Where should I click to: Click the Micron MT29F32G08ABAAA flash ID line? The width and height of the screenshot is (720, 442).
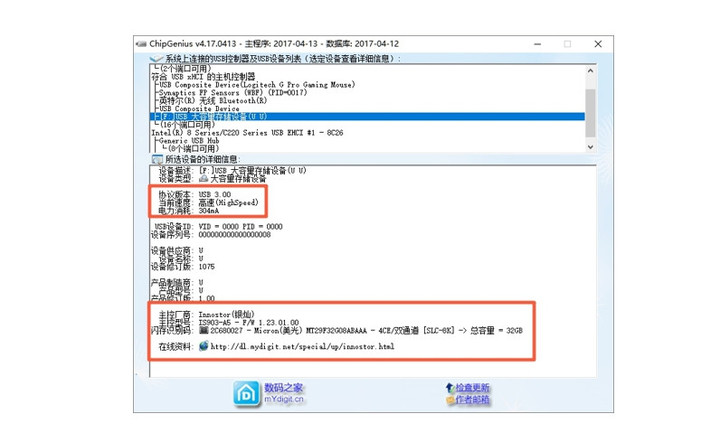tap(337, 330)
